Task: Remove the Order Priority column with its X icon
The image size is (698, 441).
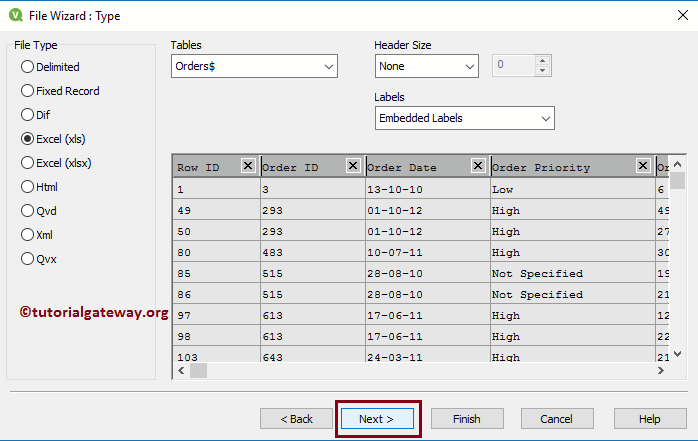Action: [x=643, y=166]
